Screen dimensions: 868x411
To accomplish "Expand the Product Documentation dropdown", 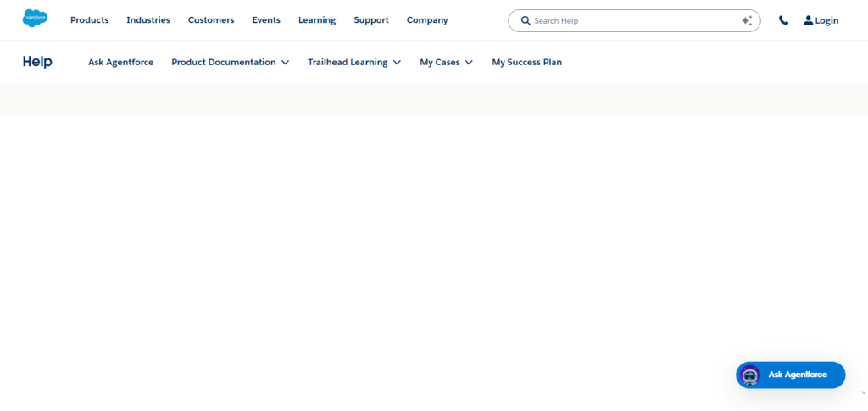I will point(231,63).
